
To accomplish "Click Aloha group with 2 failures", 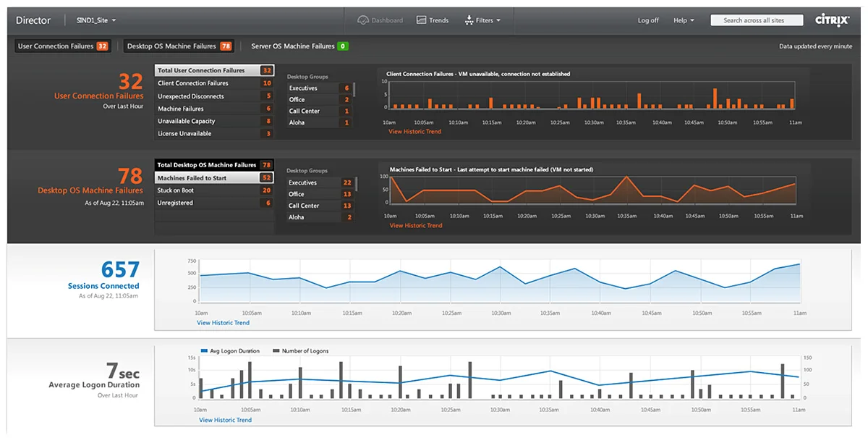I will tap(319, 217).
